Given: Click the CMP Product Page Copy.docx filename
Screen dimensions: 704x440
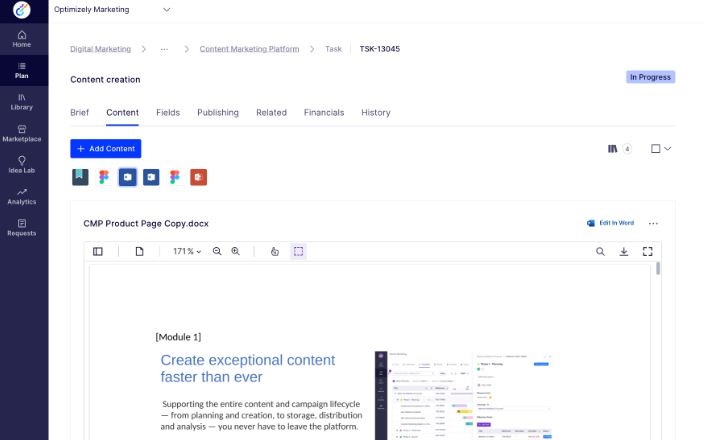Looking at the screenshot, I should pyautogui.click(x=146, y=224).
